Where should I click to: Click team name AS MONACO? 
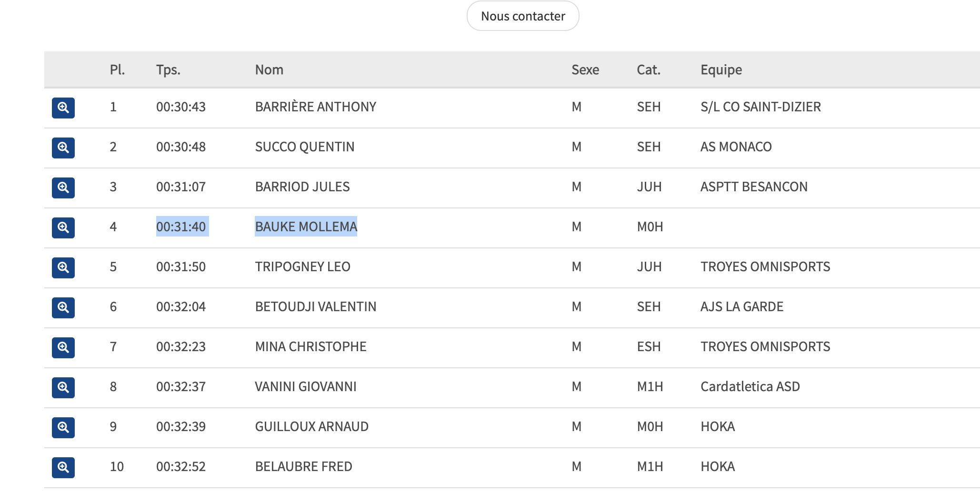736,147
